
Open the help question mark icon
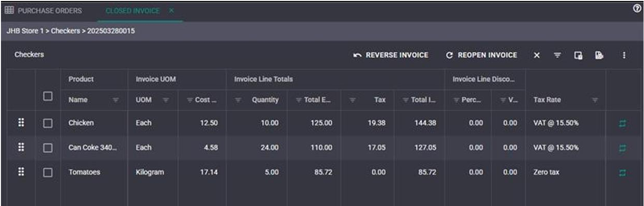[637, 8]
